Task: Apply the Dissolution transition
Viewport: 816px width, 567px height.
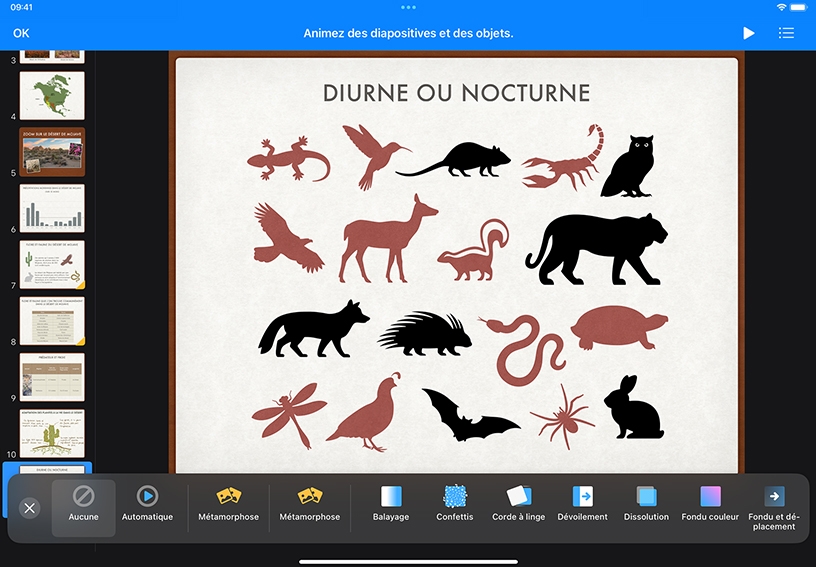Action: point(646,503)
